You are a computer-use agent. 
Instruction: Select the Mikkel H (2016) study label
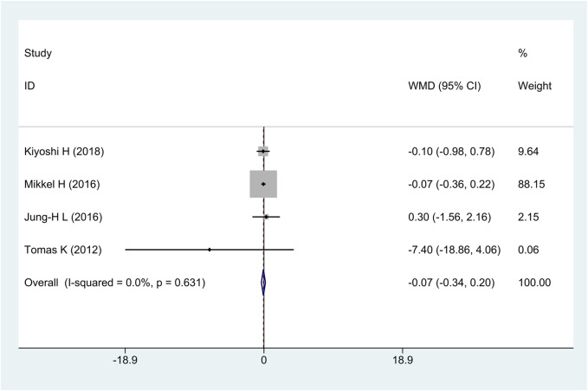[x=62, y=184]
